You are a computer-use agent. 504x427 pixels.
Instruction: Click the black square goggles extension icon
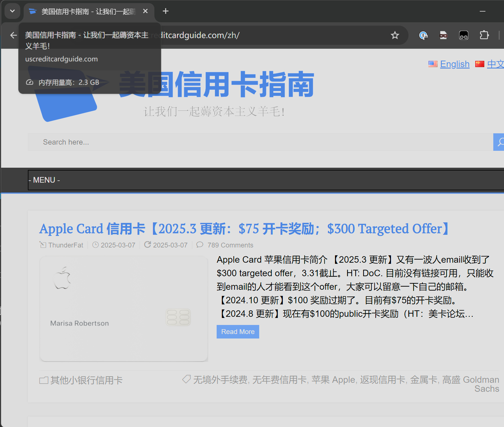pyautogui.click(x=463, y=35)
